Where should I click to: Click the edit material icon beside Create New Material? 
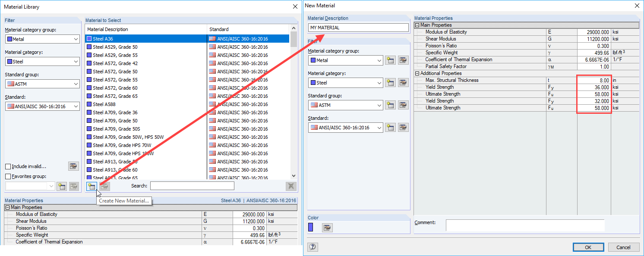click(104, 186)
